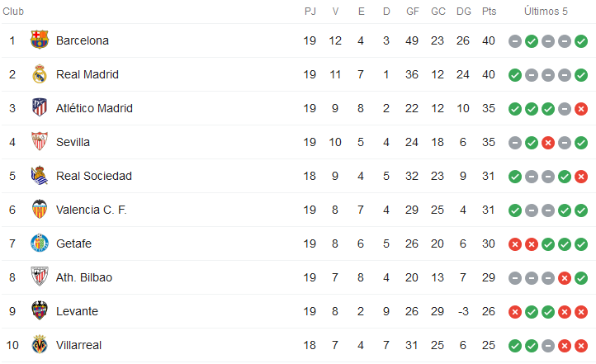The height and width of the screenshot is (364, 596).
Task: Click Getafe's first red loss indicator
Action: point(515,244)
